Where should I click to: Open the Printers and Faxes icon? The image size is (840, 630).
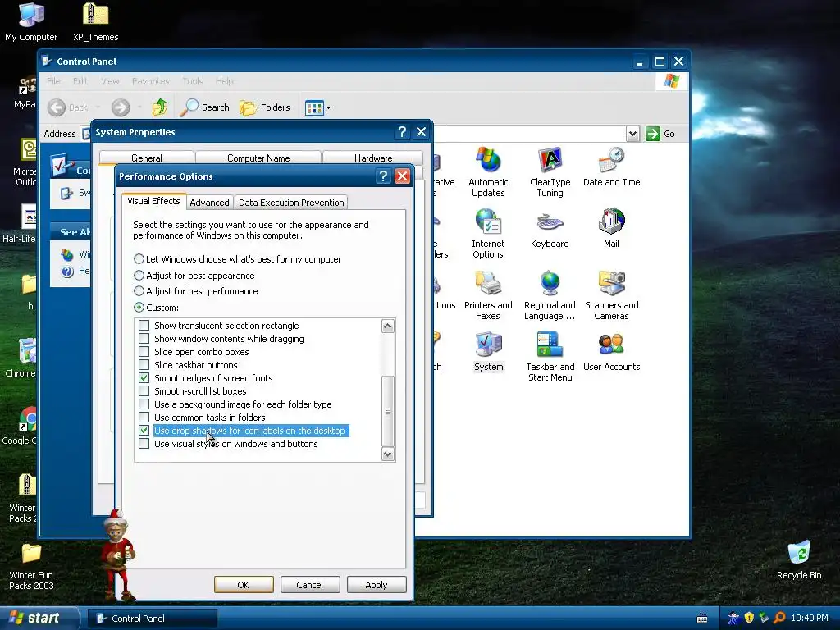pyautogui.click(x=488, y=295)
